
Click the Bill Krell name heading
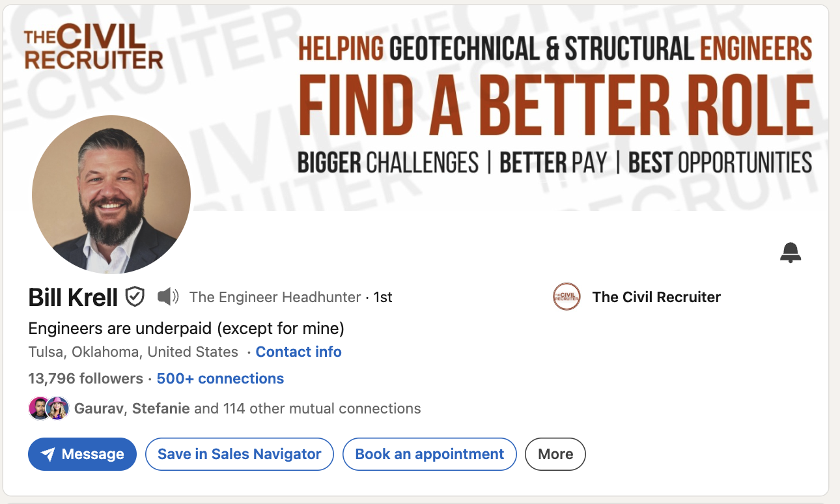click(x=73, y=297)
